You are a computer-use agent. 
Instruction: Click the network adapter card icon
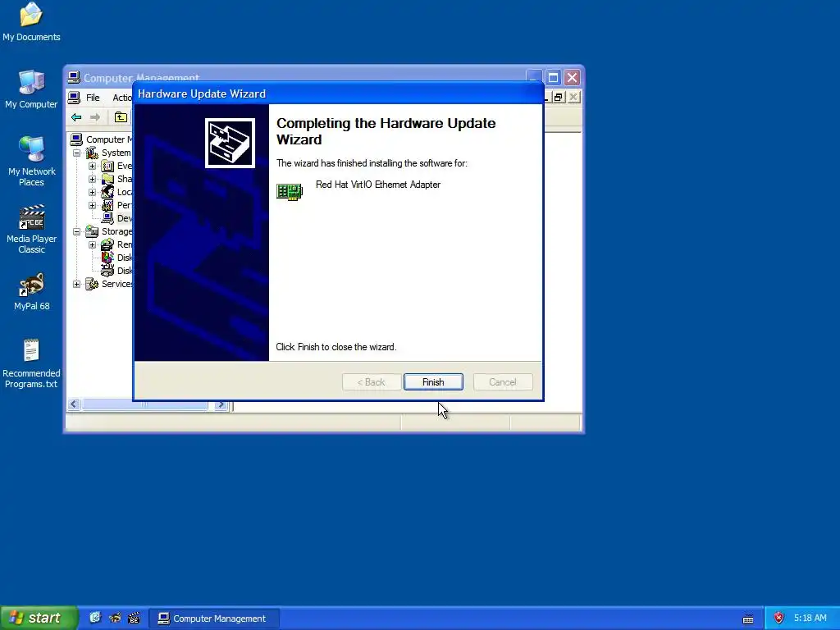coord(290,192)
